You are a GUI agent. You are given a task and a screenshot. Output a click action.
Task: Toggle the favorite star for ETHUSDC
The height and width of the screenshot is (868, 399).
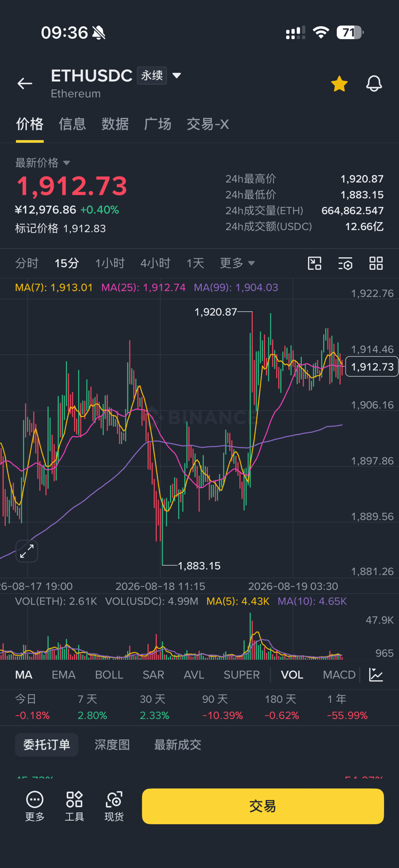tap(339, 84)
